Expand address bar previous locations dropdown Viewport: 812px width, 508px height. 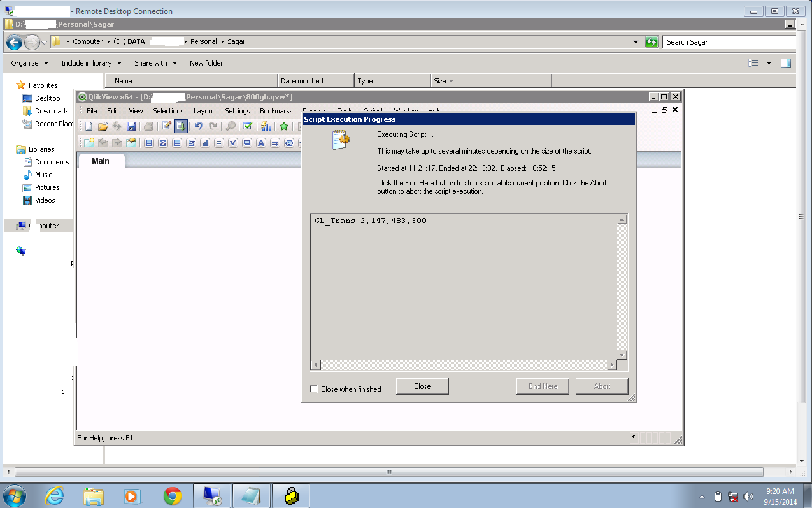click(x=636, y=42)
